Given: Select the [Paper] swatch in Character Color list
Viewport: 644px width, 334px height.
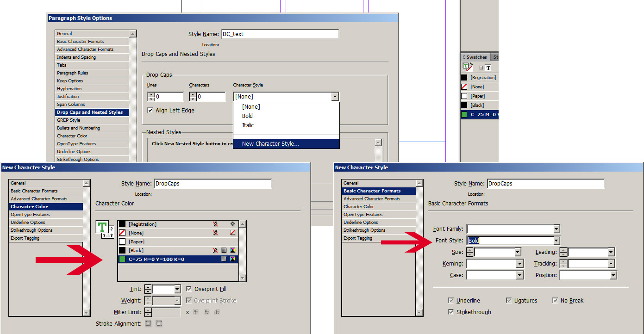Looking at the screenshot, I should 178,241.
